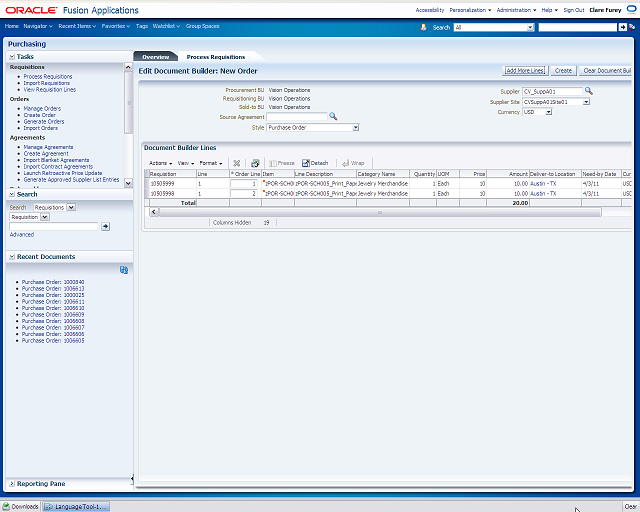Click the sidebar collapse splitter arrow
640x512 pixels.
[x=132, y=479]
